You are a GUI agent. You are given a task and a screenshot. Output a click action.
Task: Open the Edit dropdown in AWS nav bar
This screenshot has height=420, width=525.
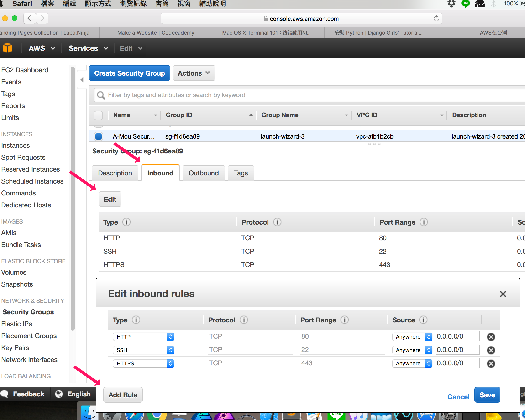(x=131, y=48)
